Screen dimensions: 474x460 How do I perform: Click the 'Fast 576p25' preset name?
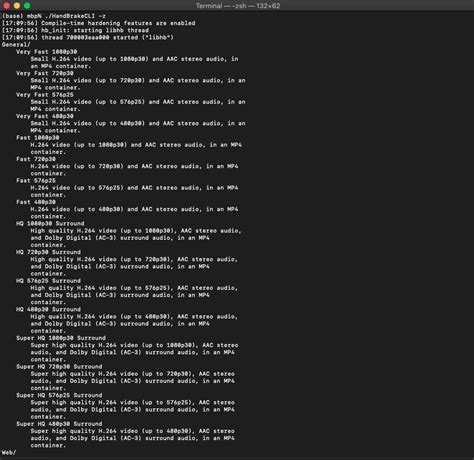pos(36,181)
